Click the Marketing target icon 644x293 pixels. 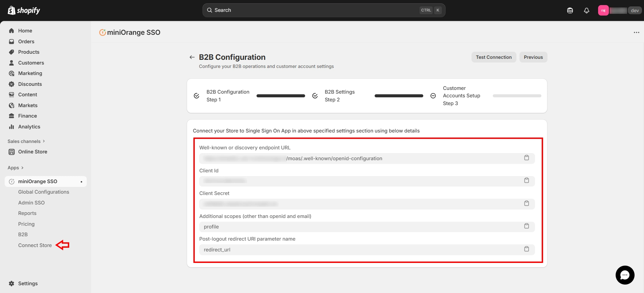point(11,73)
